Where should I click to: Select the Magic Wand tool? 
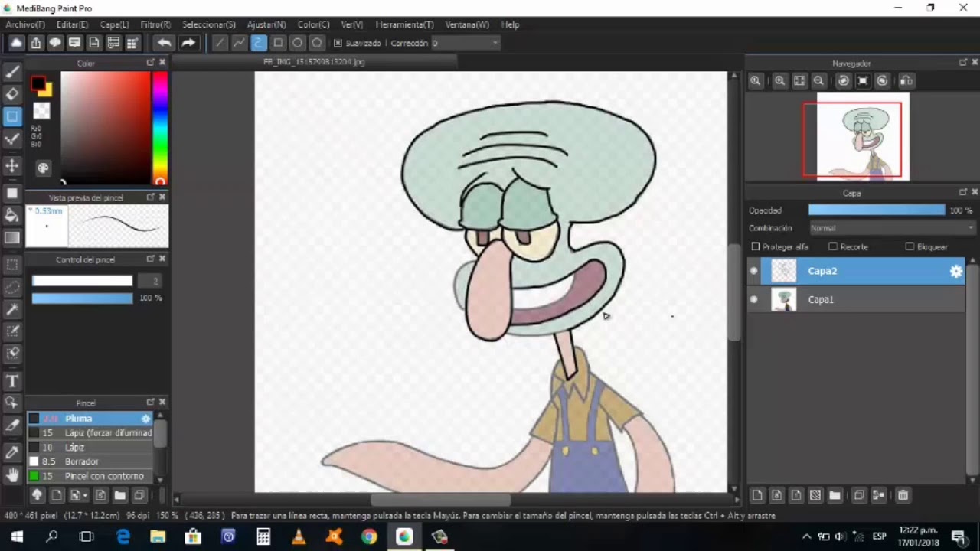pos(12,309)
